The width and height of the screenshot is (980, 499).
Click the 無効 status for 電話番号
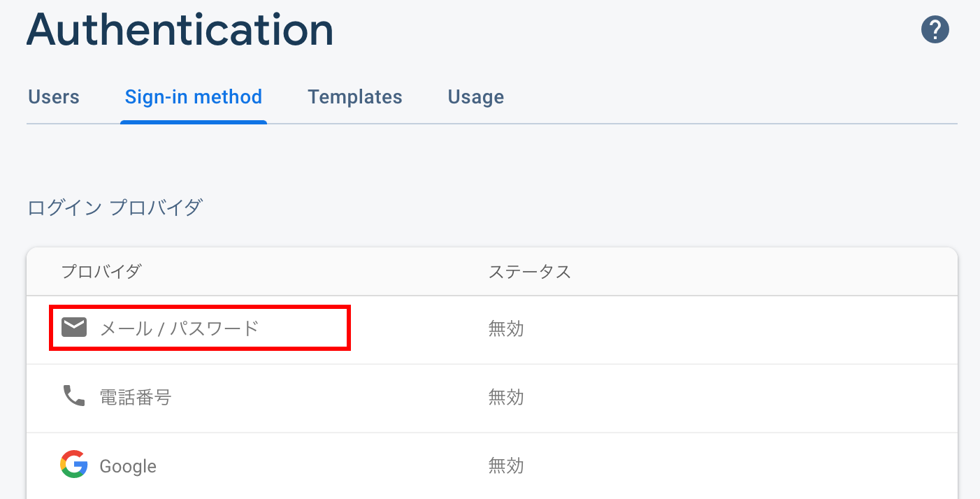[x=506, y=397]
